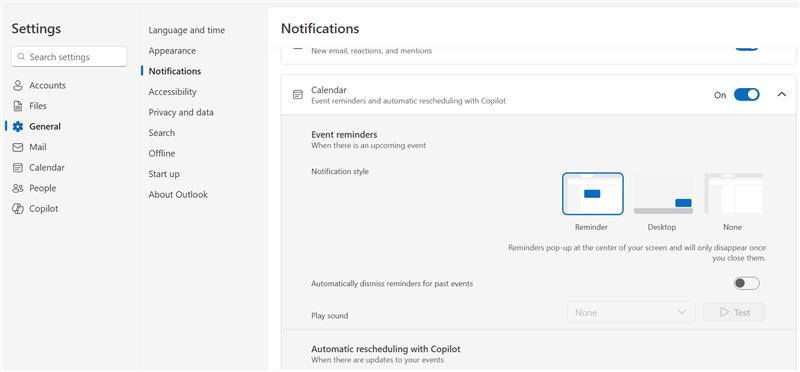
Task: Collapse the Calendar notifications section chevron
Action: click(x=782, y=94)
